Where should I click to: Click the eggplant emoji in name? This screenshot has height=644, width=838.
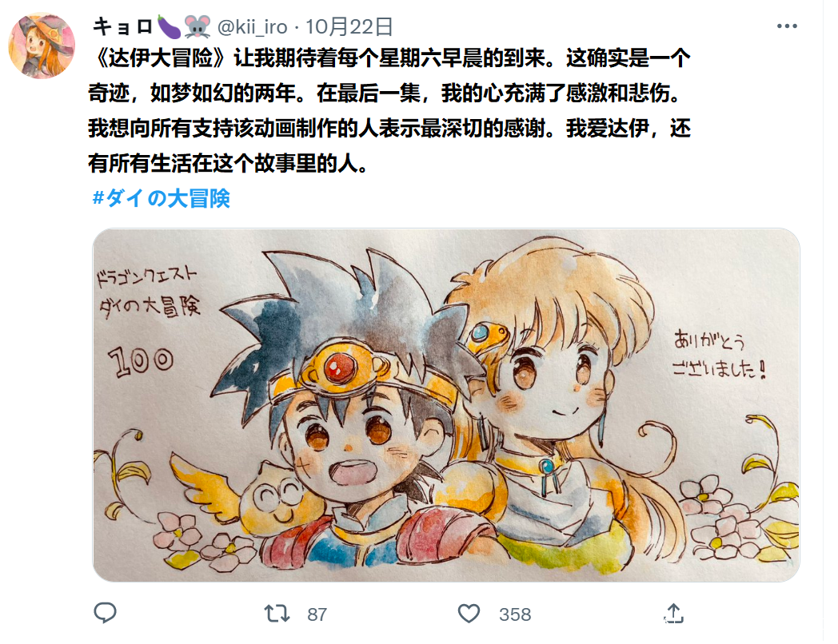(169, 26)
